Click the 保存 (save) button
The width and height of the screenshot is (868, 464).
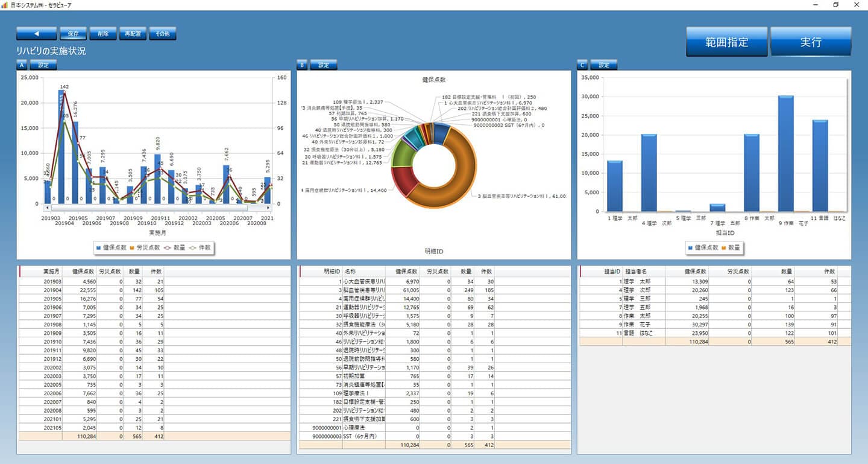(73, 34)
